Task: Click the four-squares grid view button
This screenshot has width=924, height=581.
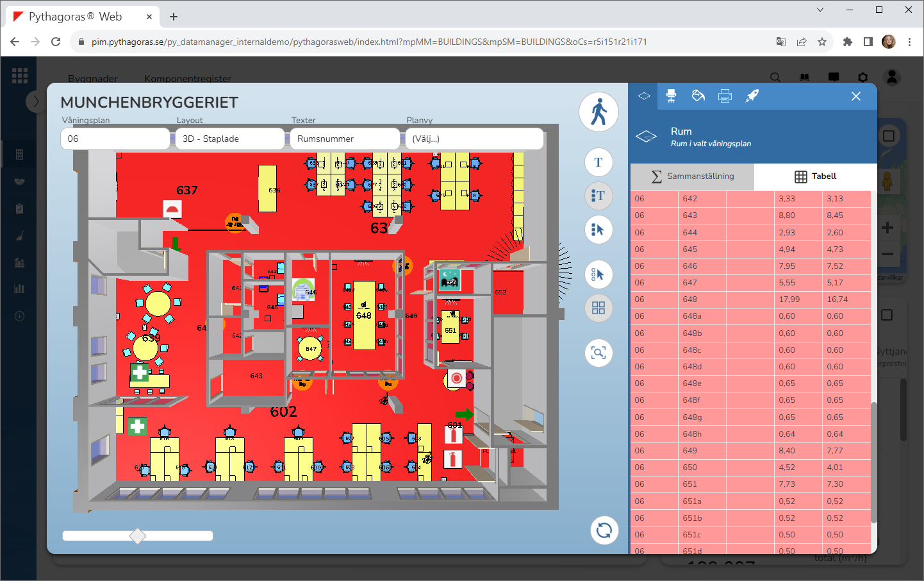Action: 598,308
